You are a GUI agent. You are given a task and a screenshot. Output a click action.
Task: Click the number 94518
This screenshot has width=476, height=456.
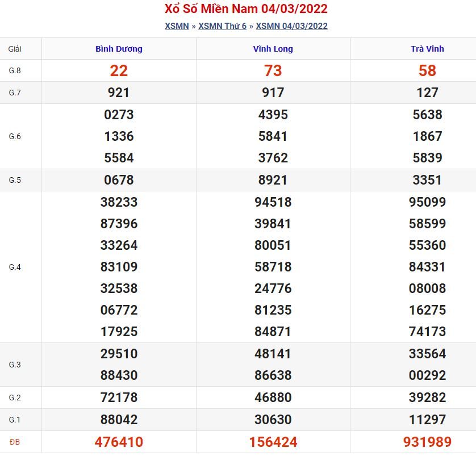click(x=273, y=202)
